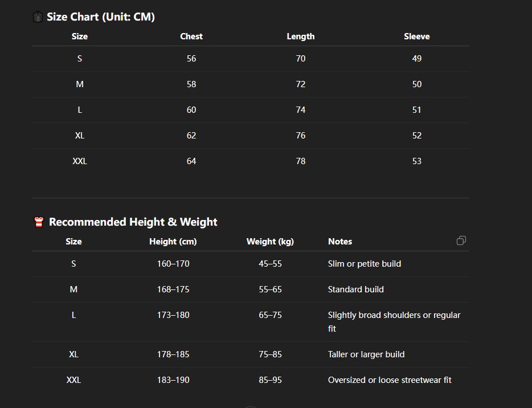Select the XXL row in the size chart

tap(80, 161)
